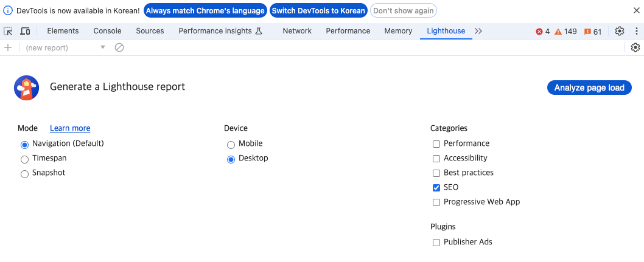The height and width of the screenshot is (262, 644).
Task: Select Timespan mode
Action: [x=24, y=159]
